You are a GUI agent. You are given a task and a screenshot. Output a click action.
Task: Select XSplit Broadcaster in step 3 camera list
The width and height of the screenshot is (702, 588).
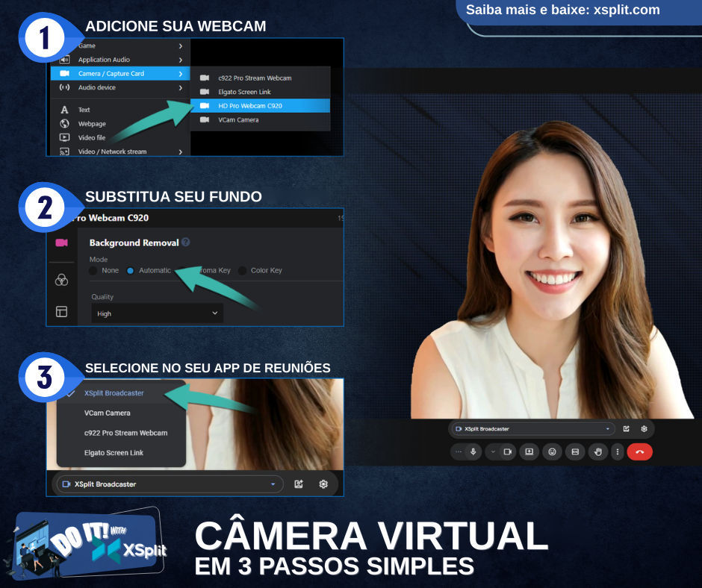[x=121, y=393]
